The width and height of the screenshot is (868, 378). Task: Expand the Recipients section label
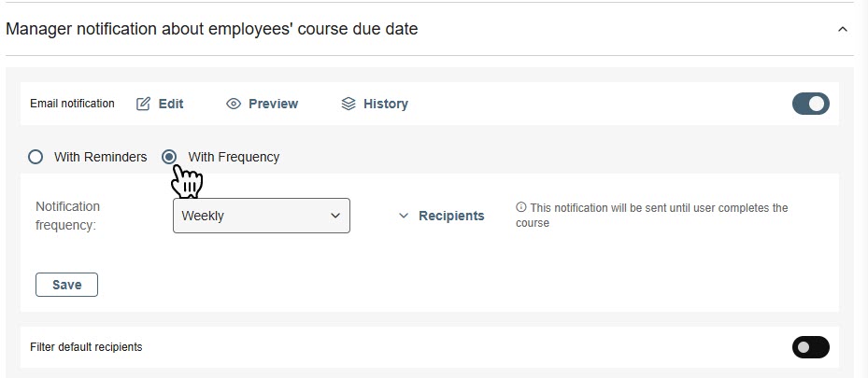tap(451, 216)
